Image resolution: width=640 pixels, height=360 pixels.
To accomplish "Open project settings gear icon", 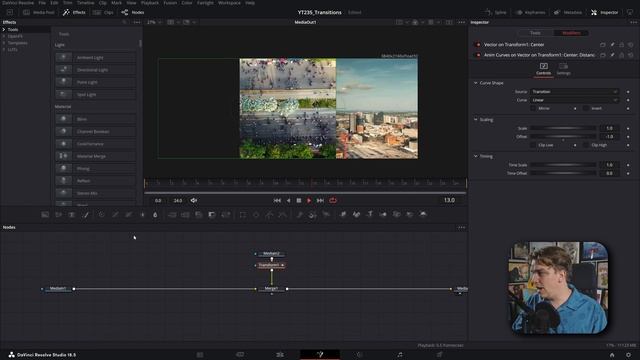I will click(x=629, y=355).
